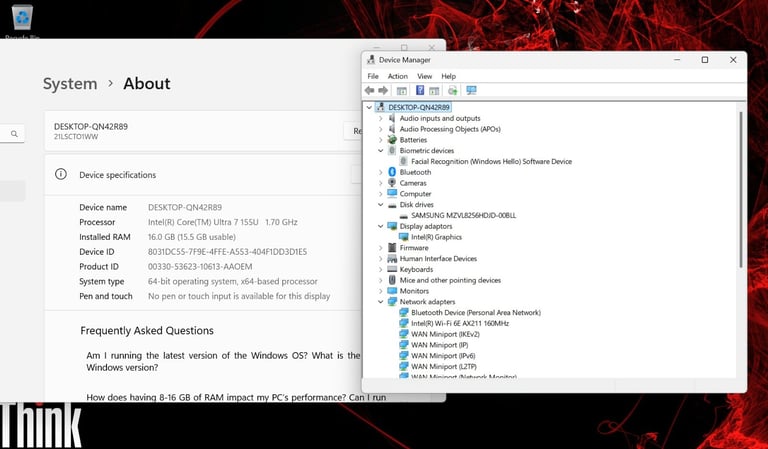768x449 pixels.
Task: Click the Keyboards category icon
Action: tap(392, 269)
